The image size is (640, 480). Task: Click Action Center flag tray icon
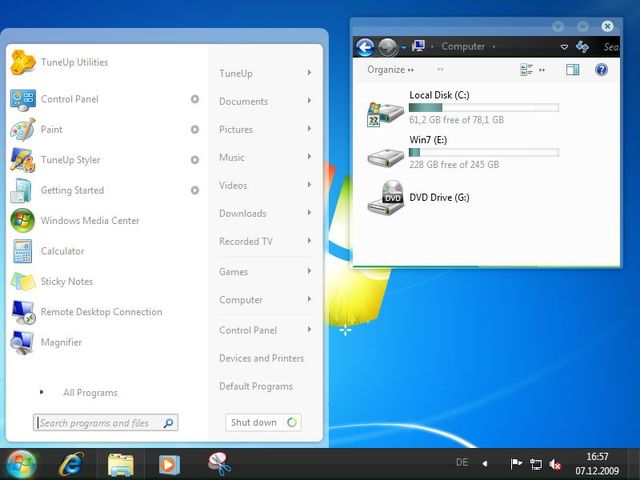[516, 464]
